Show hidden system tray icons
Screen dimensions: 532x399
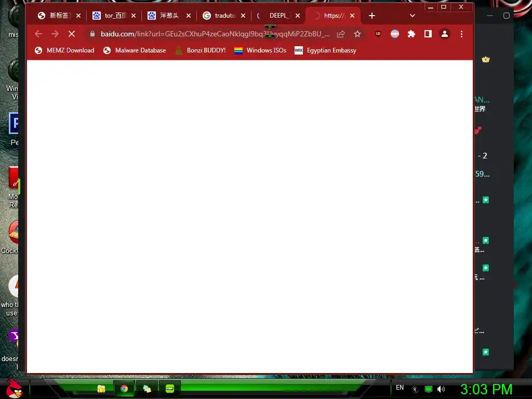coord(415,390)
